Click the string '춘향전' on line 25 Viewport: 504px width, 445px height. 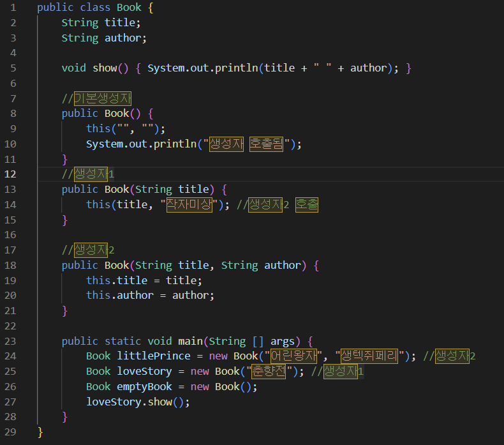tap(269, 372)
